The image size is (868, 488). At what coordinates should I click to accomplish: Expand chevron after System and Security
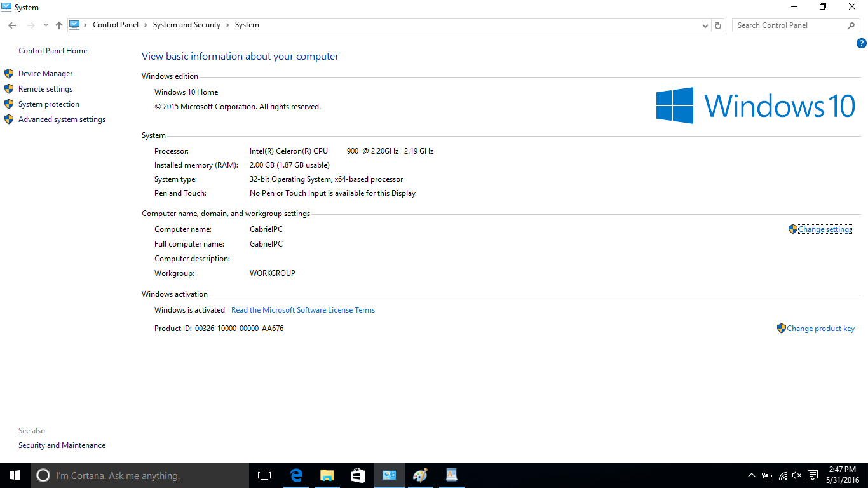pyautogui.click(x=227, y=25)
